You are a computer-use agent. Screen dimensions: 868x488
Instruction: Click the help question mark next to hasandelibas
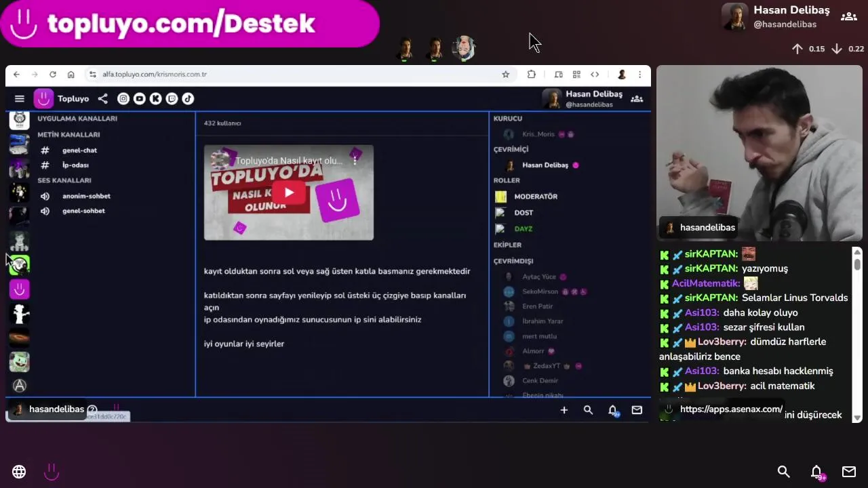point(92,409)
